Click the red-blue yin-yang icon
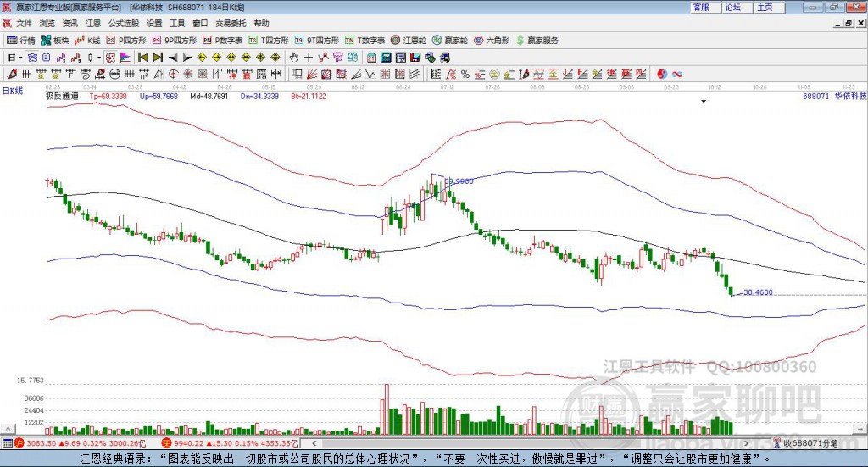 [662, 74]
